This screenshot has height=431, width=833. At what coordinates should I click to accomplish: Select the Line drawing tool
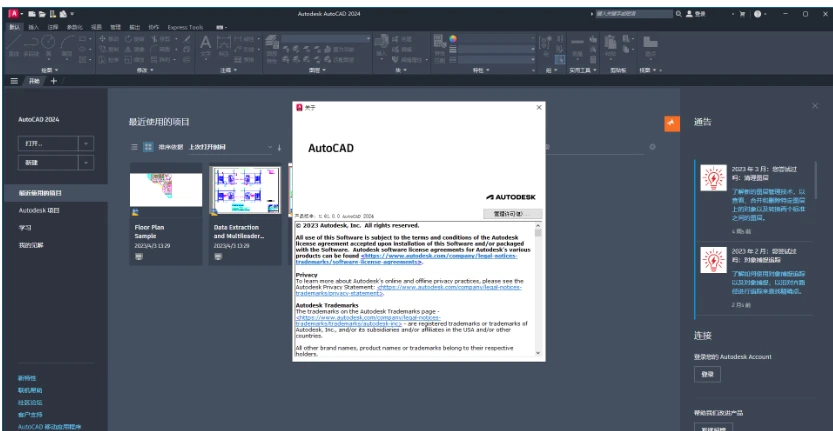[x=14, y=45]
